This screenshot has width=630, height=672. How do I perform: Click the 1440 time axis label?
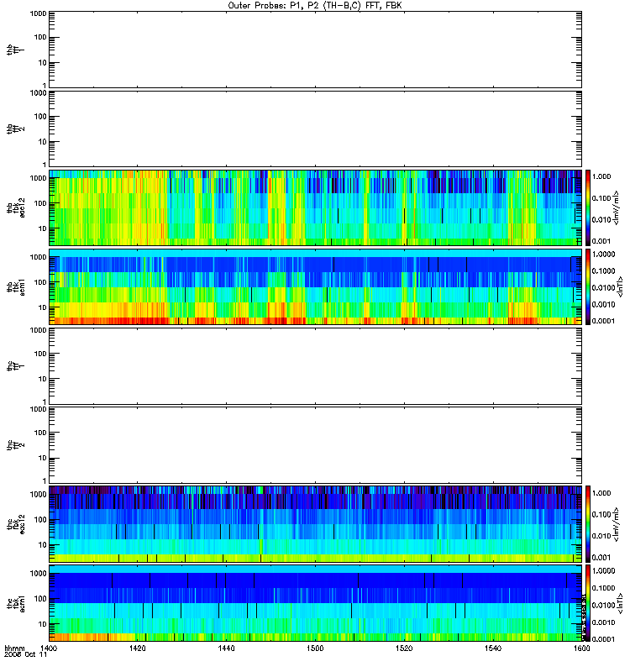226,648
